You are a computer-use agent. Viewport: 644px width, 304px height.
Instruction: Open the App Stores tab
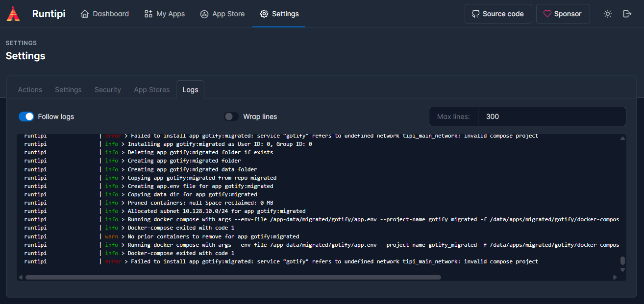coord(152,90)
